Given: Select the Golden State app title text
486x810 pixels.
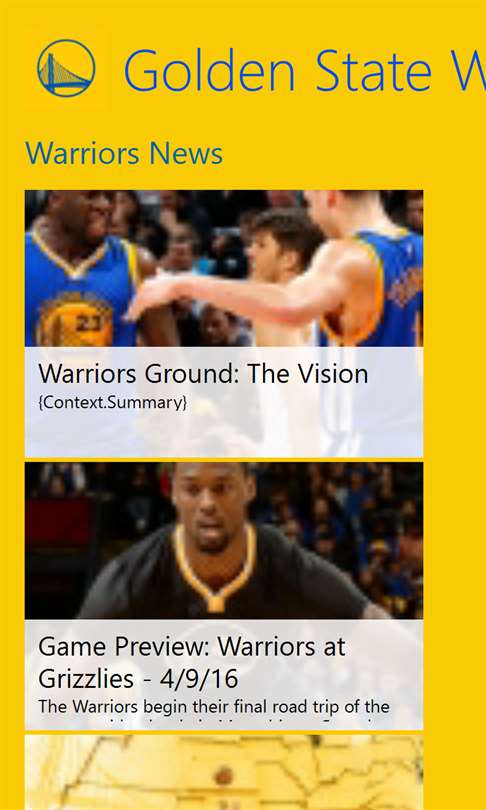Looking at the screenshot, I should (x=304, y=71).
